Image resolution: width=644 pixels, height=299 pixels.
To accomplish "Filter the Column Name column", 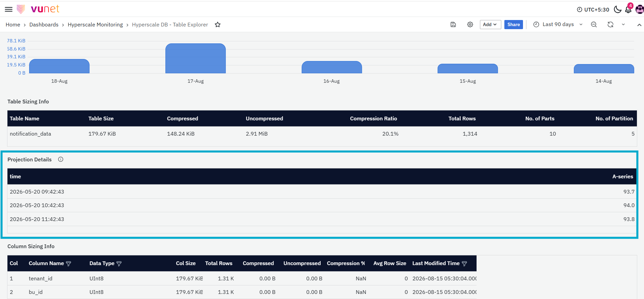I will (x=68, y=264).
